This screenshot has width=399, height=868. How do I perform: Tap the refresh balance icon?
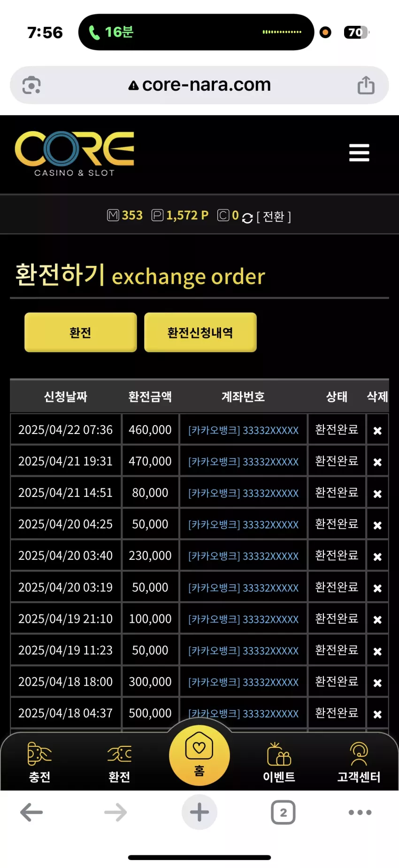(x=247, y=217)
